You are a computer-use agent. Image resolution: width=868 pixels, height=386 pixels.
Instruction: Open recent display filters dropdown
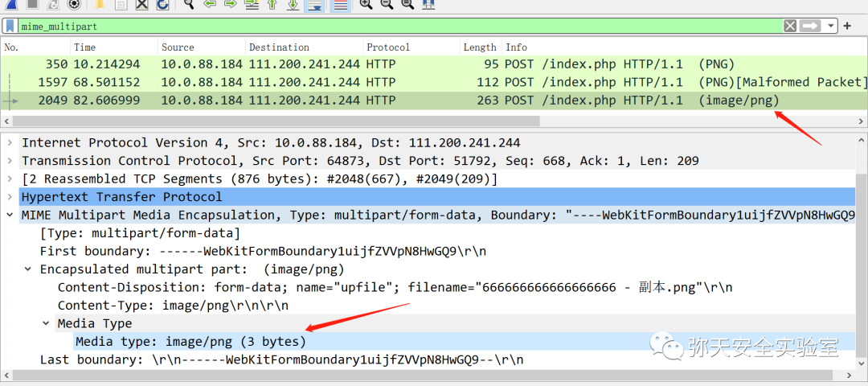tap(830, 26)
